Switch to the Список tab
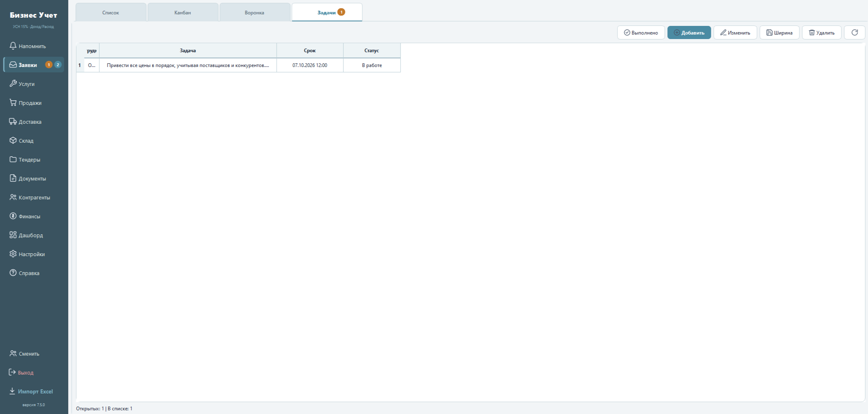This screenshot has width=868, height=414. 111,12
